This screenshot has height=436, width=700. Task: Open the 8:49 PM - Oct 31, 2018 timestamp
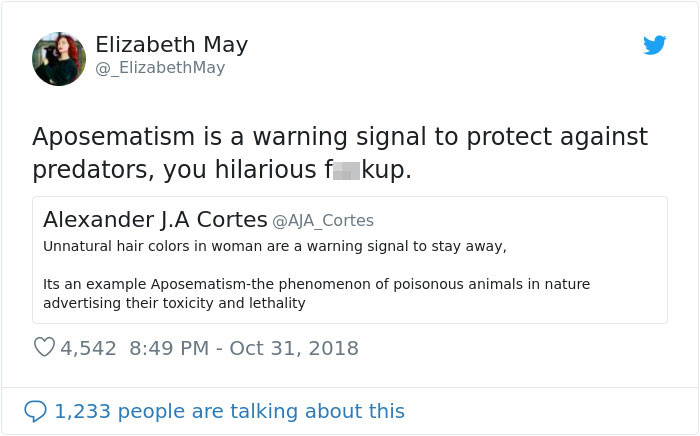click(243, 348)
